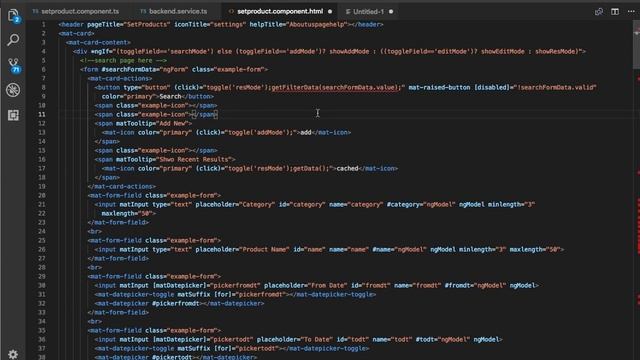The width and height of the screenshot is (640, 360).
Task: Click the Open Changes icon in editor title
Action: pos(599,11)
